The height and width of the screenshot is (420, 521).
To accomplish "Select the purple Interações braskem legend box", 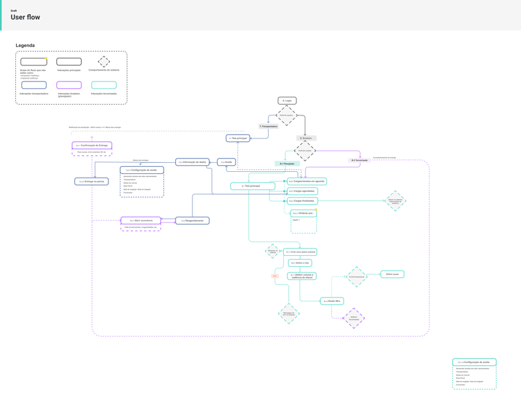I will point(69,85).
